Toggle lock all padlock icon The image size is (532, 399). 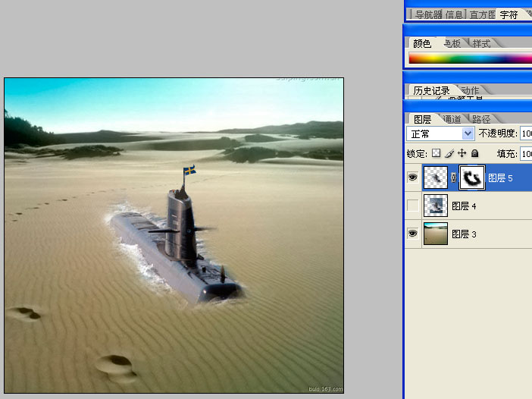pos(475,153)
